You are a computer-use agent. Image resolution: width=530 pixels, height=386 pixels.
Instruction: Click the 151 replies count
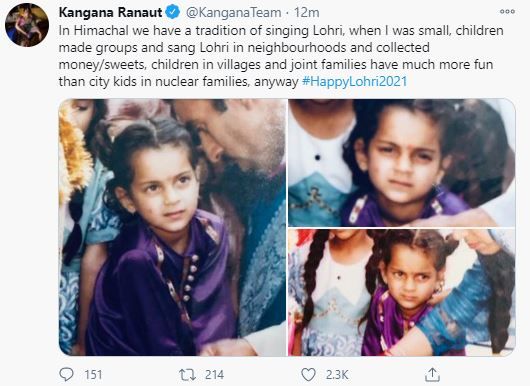point(93,375)
